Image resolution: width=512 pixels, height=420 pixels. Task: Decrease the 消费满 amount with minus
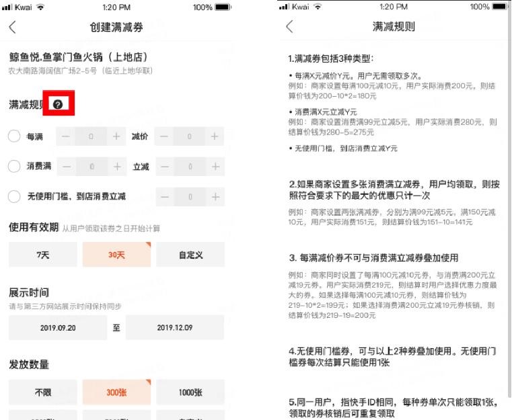point(67,167)
